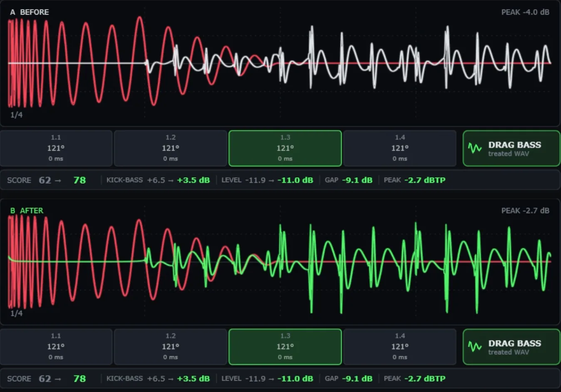Pick beat cell 1.2 under the After waveform
Screen dimensions: 561x392
[171, 347]
